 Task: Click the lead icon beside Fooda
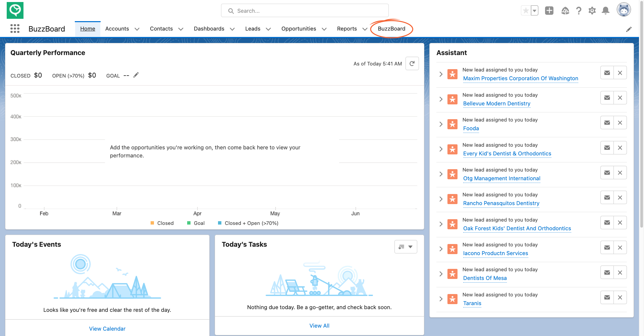[x=452, y=124]
